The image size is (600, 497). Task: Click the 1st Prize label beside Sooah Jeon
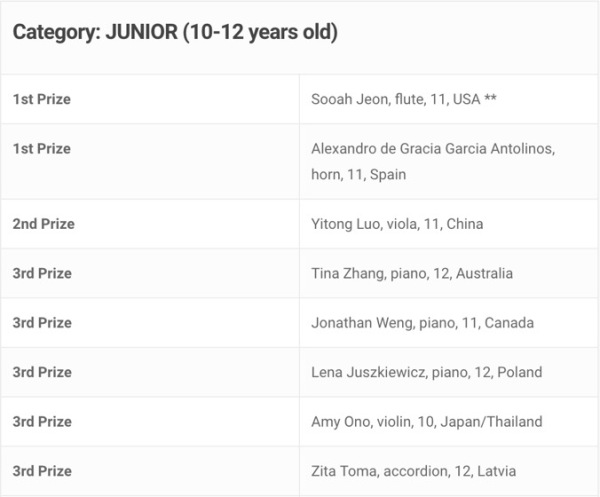coord(42,99)
